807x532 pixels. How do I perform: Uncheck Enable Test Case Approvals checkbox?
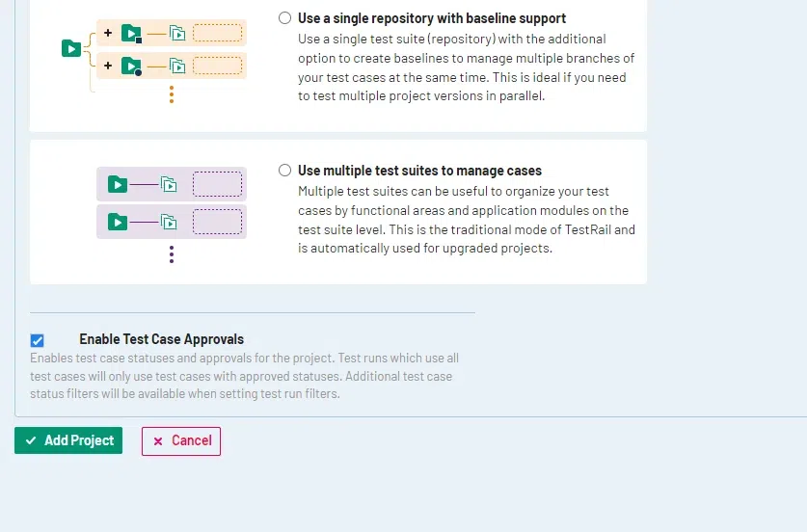tap(37, 340)
